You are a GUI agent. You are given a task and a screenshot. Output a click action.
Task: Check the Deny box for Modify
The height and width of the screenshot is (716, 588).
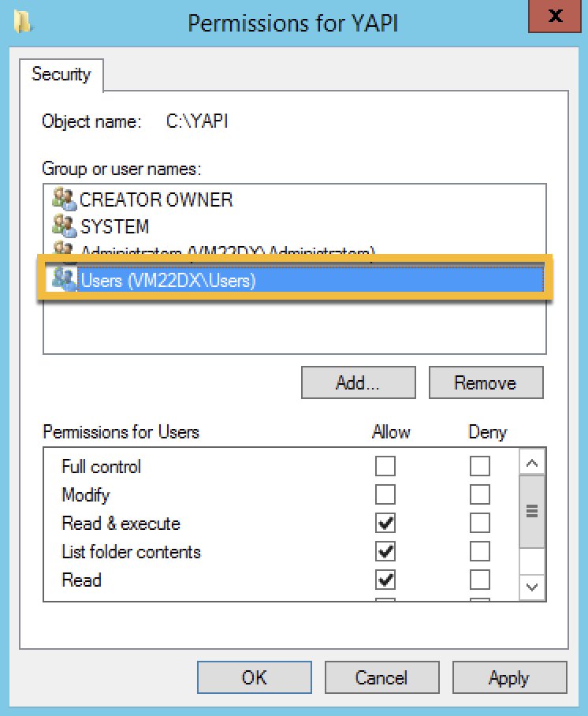click(x=480, y=494)
